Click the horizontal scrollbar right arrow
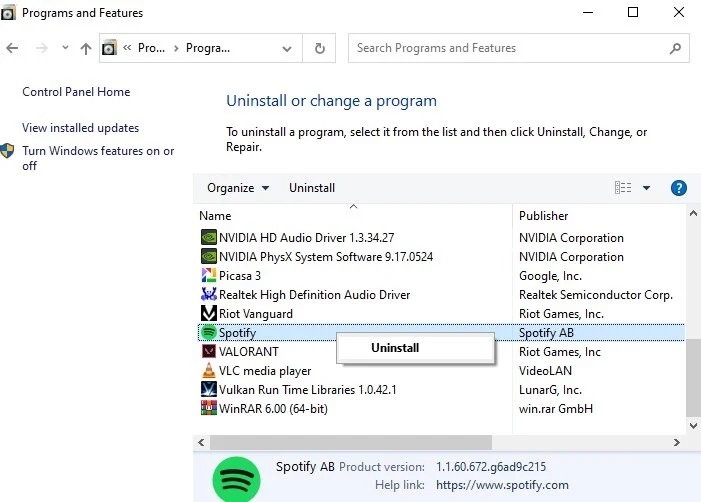 tap(676, 443)
